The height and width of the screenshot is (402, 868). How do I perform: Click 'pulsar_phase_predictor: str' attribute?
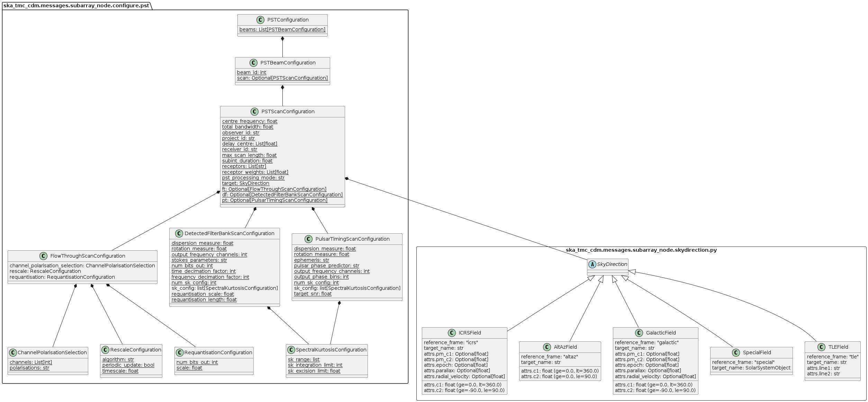click(x=327, y=266)
